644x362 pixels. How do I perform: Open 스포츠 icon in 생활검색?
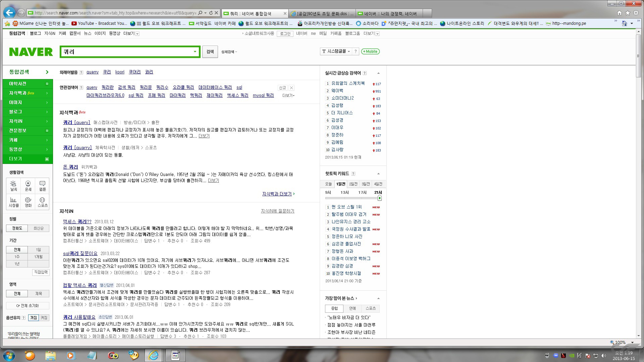(x=43, y=202)
